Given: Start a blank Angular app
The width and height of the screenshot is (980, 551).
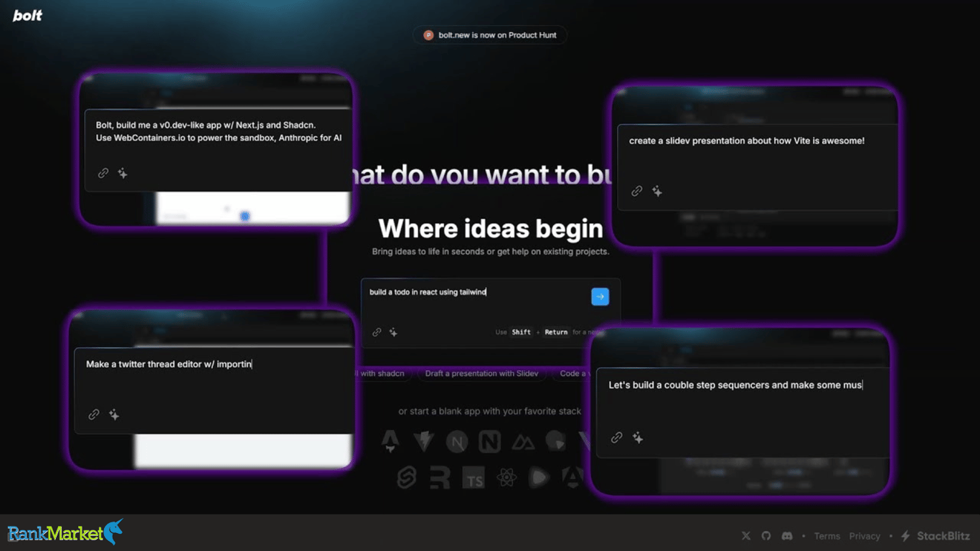Looking at the screenshot, I should point(573,478).
